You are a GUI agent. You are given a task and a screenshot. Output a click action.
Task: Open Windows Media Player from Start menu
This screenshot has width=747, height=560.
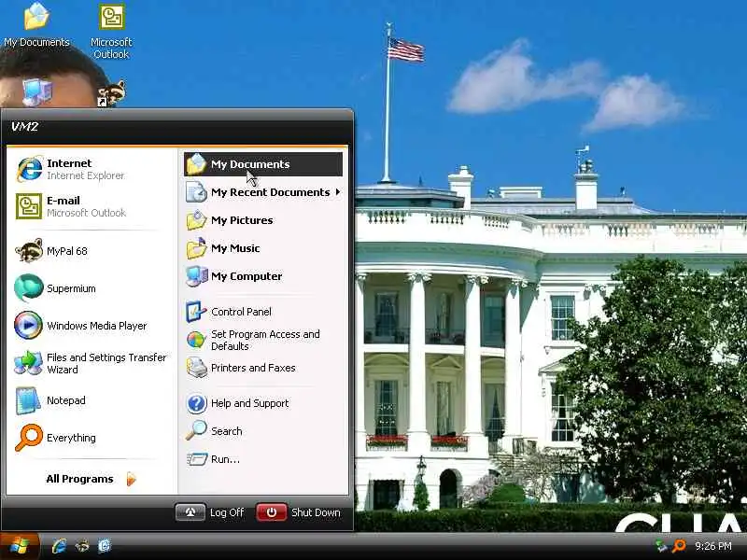[x=91, y=326]
